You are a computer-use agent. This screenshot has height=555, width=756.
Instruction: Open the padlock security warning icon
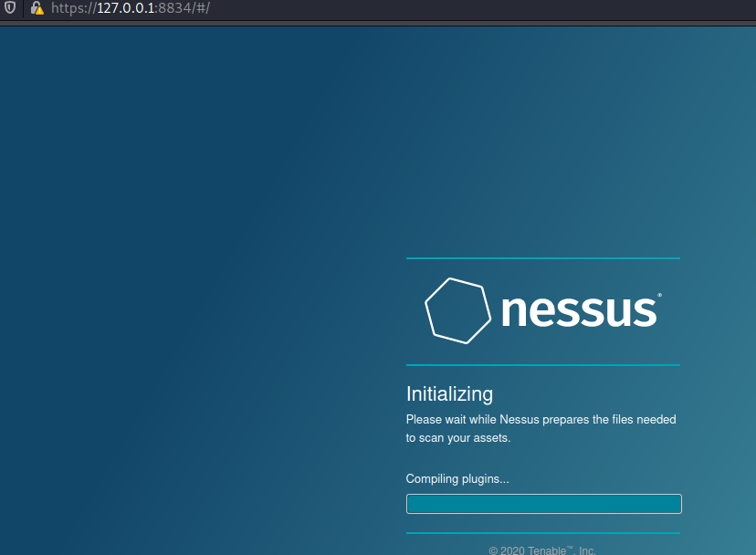pyautogui.click(x=37, y=7)
